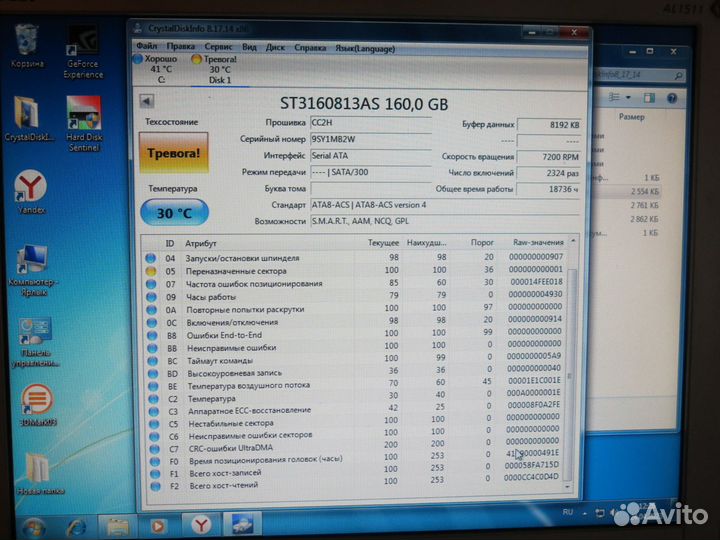Select the Аппаратное ECC-восстановление row
Screen dimensions: 720x540
[x=354, y=408]
